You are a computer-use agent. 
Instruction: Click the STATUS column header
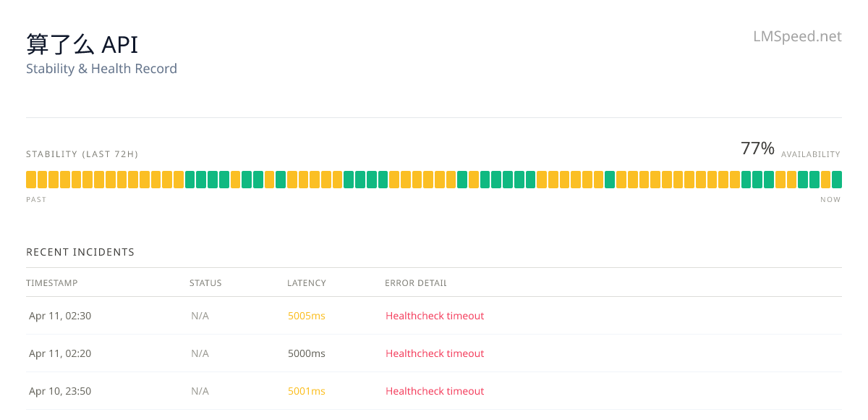click(x=205, y=283)
